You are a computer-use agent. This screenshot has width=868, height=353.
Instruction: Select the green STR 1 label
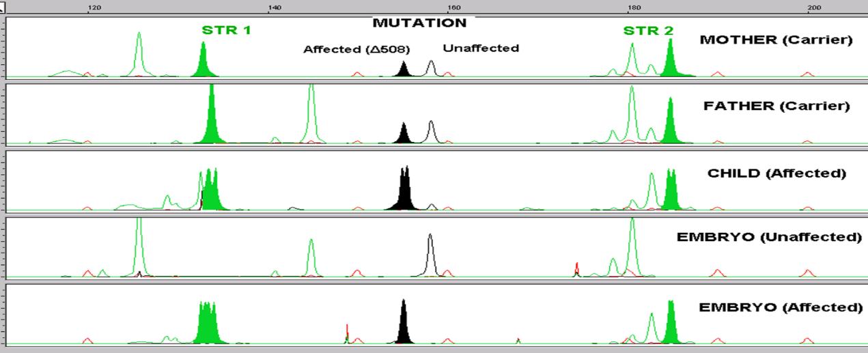tap(226, 31)
